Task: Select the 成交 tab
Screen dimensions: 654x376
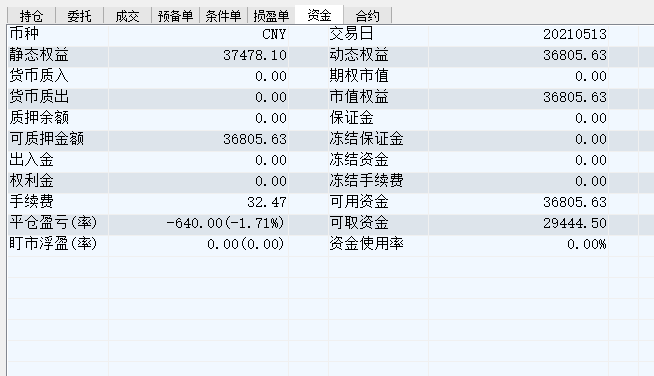Action: 127,16
